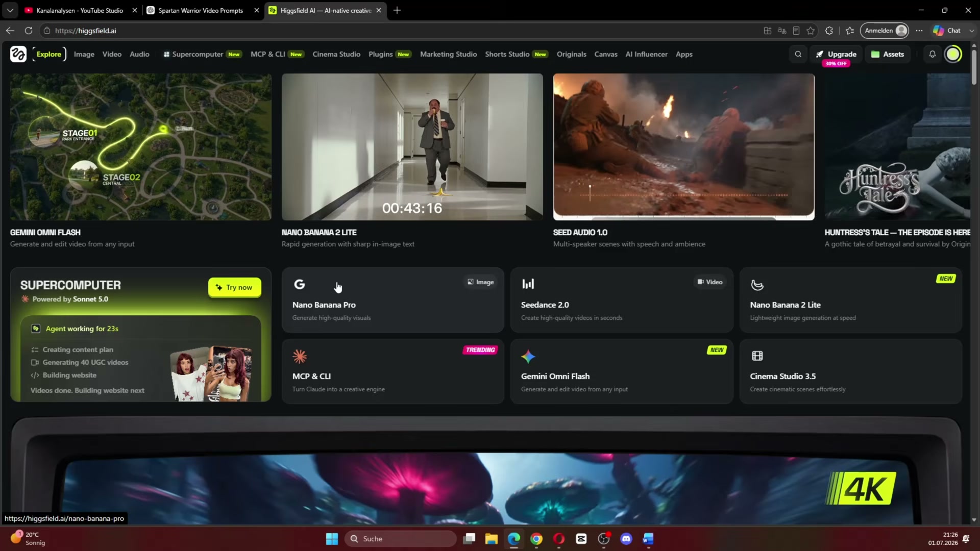
Task: Open the Canvas nav item
Action: pyautogui.click(x=606, y=54)
